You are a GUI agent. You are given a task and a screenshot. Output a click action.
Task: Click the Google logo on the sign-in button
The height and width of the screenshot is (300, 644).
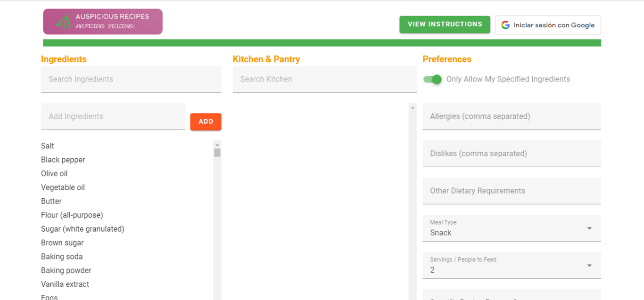pos(505,25)
